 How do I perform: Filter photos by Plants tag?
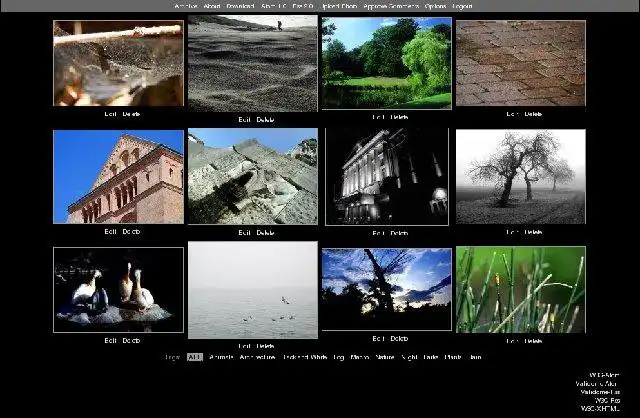(x=453, y=357)
